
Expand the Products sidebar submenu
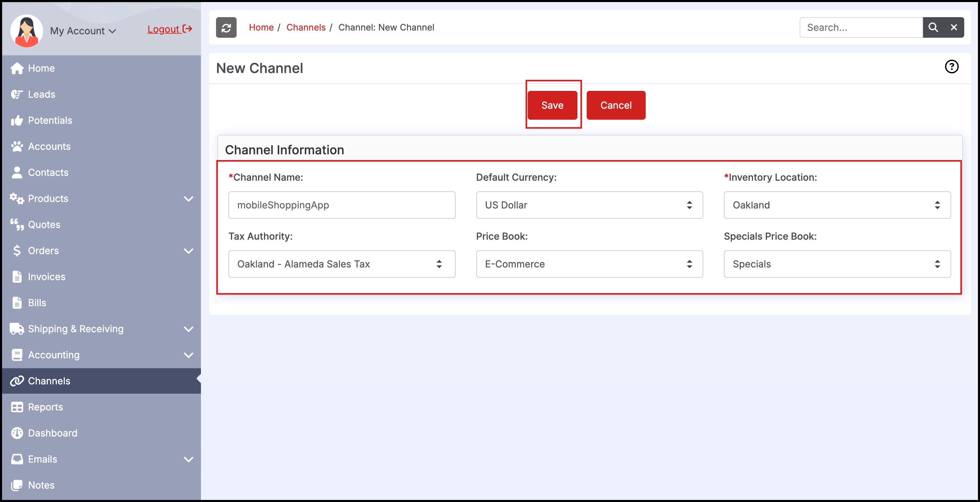[188, 199]
